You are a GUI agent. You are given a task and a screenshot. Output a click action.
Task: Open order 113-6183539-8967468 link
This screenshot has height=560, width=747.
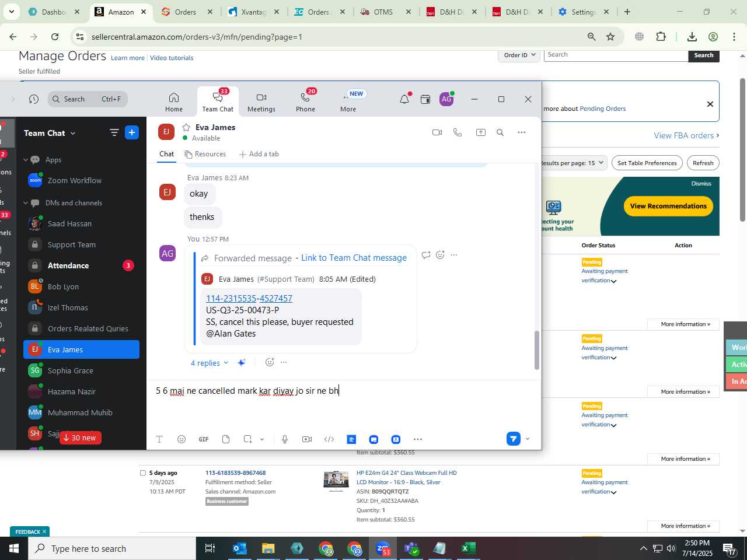[235, 473]
